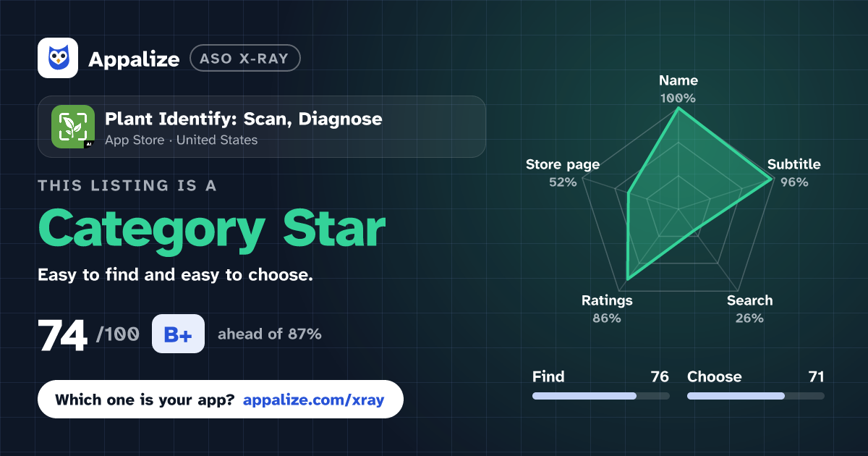Click the Appalize owl logo icon
This screenshot has height=456, width=868.
(x=58, y=58)
